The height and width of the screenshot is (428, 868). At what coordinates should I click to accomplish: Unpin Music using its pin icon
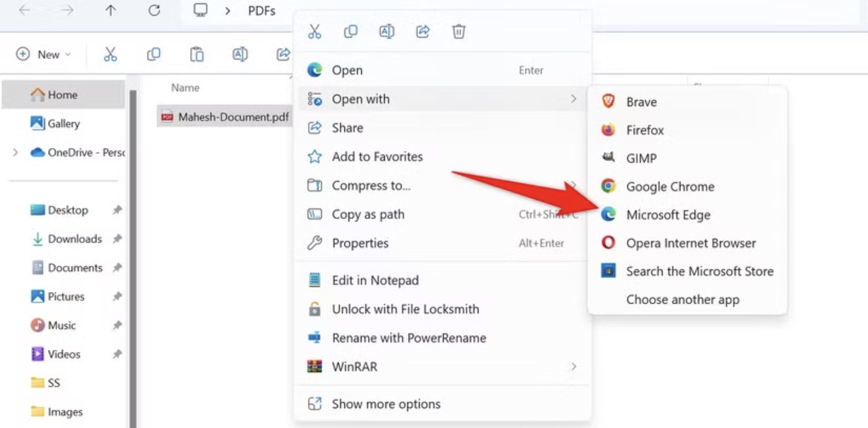[117, 326]
